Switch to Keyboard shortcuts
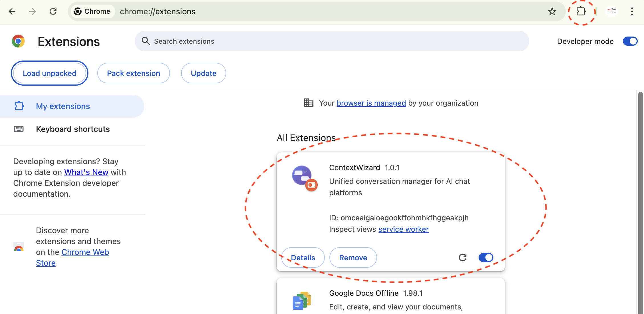The height and width of the screenshot is (314, 644). pos(73,129)
